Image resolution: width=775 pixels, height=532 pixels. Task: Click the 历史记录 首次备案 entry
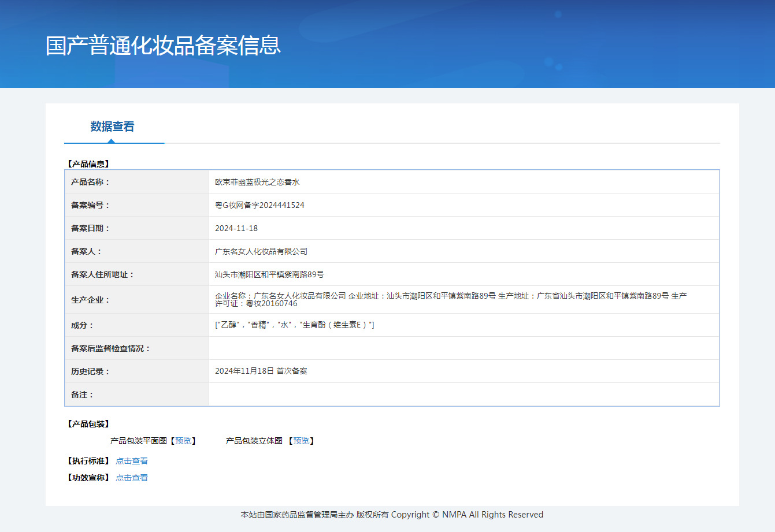tap(260, 371)
